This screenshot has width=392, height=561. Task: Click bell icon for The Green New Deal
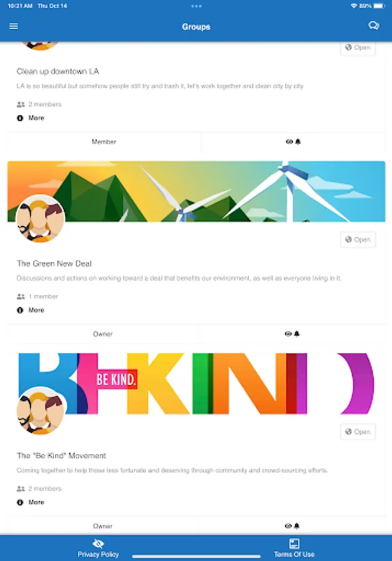297,334
